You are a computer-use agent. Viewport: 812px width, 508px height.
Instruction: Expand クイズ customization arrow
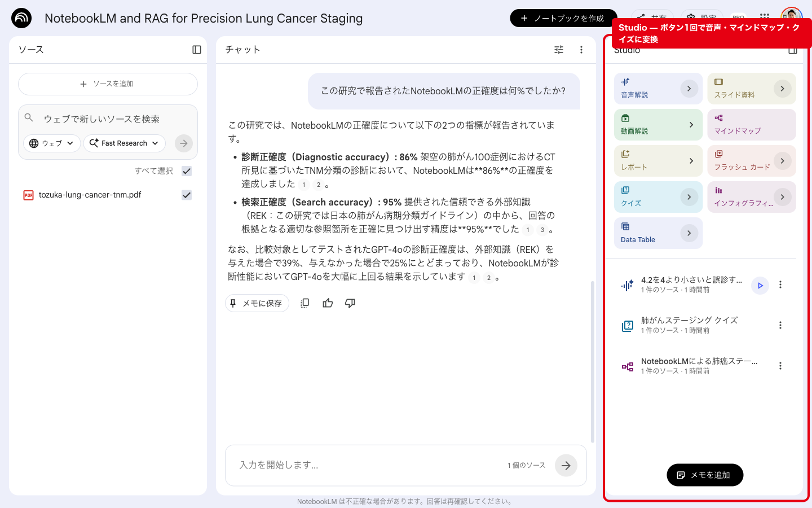(x=689, y=197)
